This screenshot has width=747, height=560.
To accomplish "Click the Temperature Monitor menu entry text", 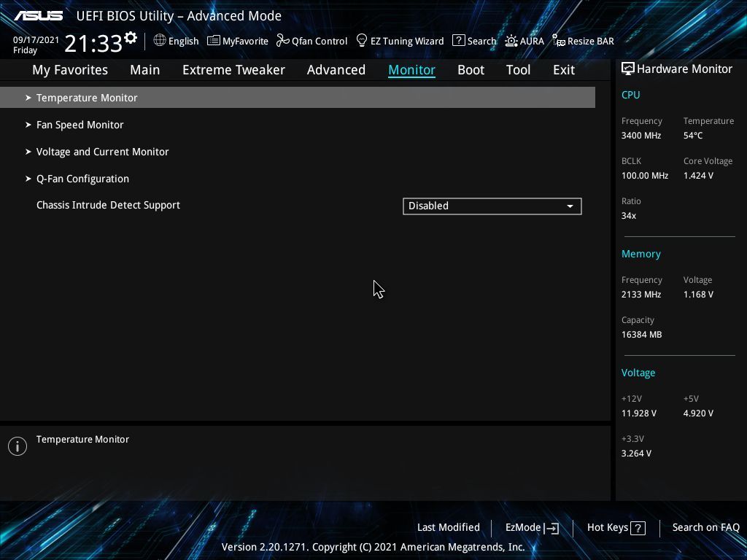I will pyautogui.click(x=87, y=98).
